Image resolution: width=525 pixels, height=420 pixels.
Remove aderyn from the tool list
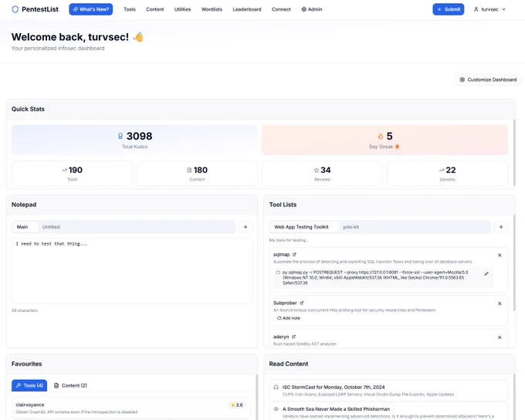point(500,337)
